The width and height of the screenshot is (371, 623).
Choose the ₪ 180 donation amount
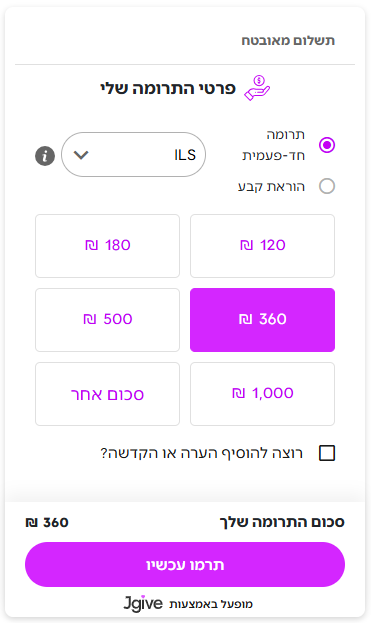click(107, 246)
